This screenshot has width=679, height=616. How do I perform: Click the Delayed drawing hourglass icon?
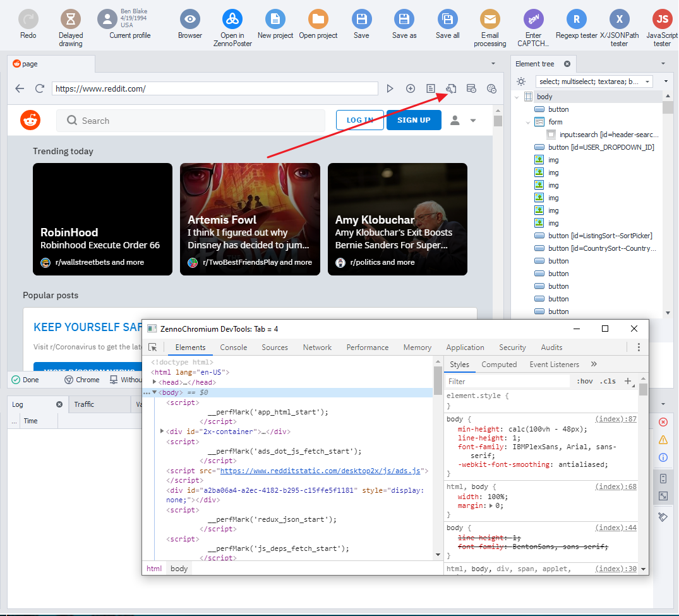[71, 19]
